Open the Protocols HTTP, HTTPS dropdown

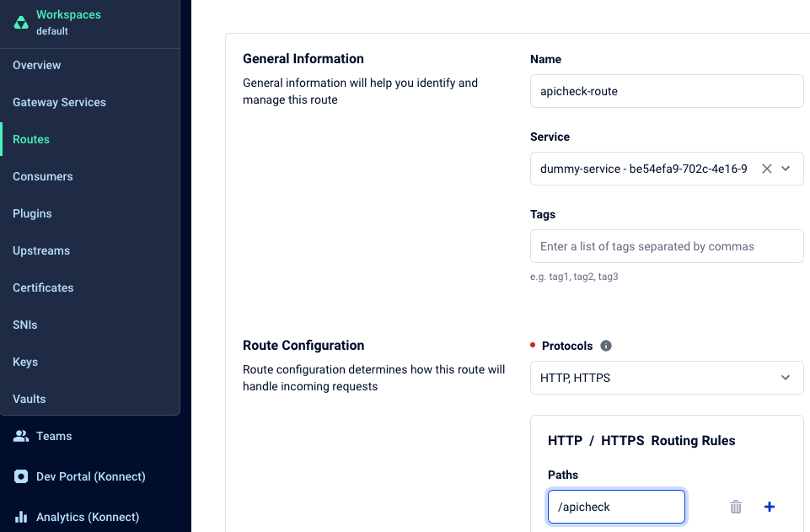667,378
